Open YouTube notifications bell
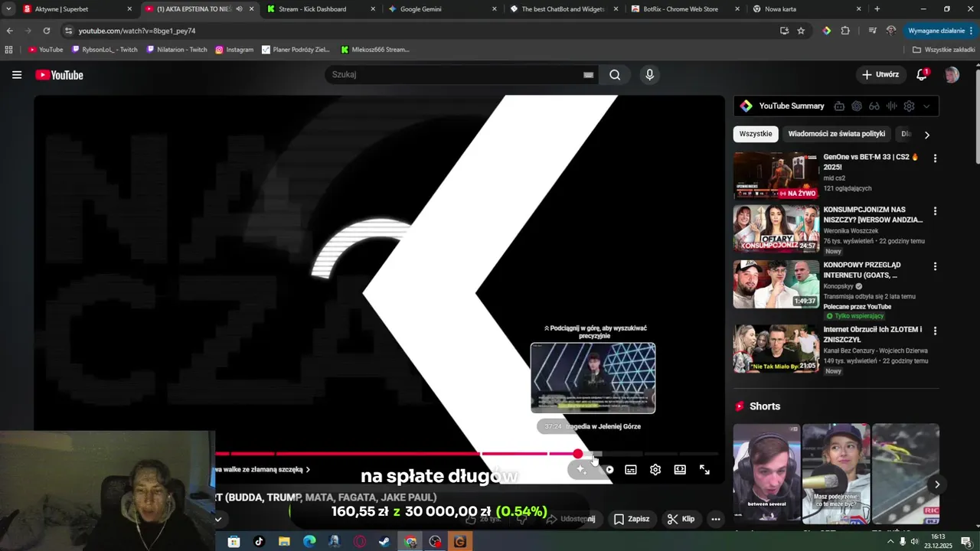The image size is (980, 551). (922, 75)
